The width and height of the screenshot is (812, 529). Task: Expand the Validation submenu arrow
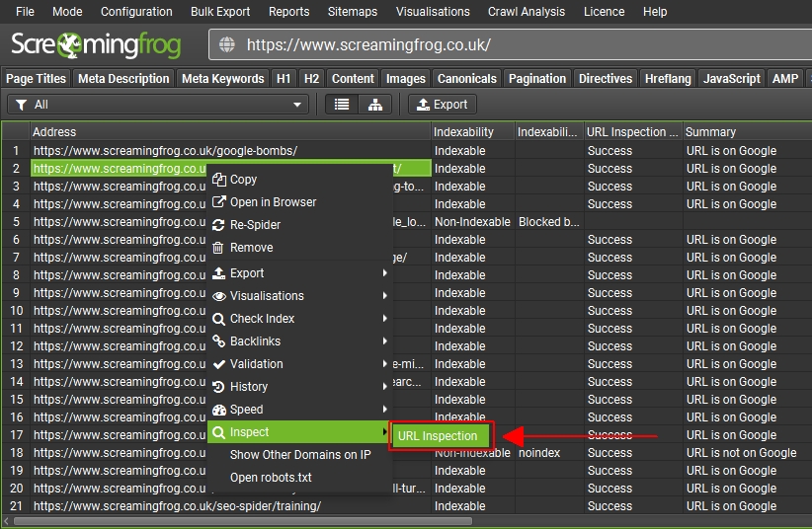pos(385,364)
